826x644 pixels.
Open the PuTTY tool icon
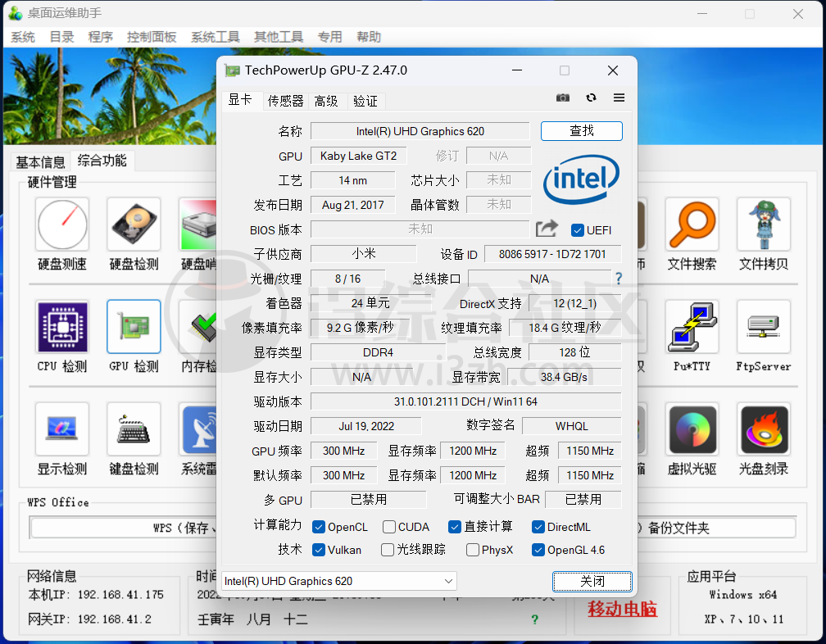click(x=692, y=327)
